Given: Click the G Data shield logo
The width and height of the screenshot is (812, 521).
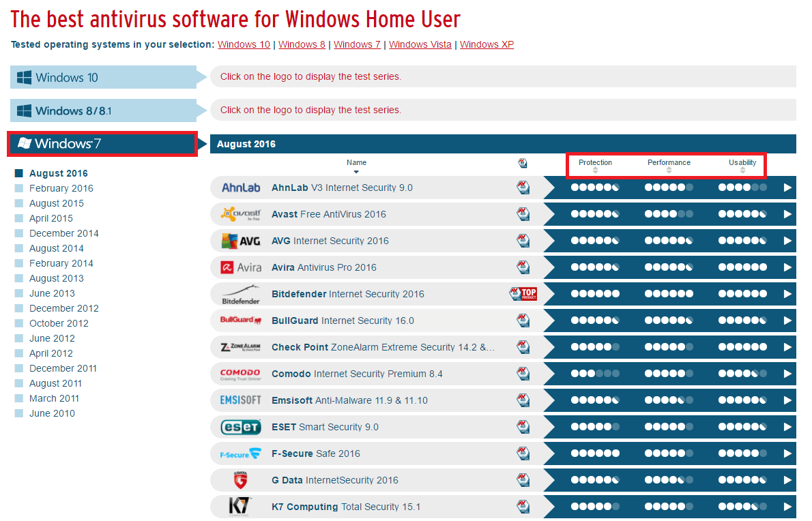Looking at the screenshot, I should [240, 480].
